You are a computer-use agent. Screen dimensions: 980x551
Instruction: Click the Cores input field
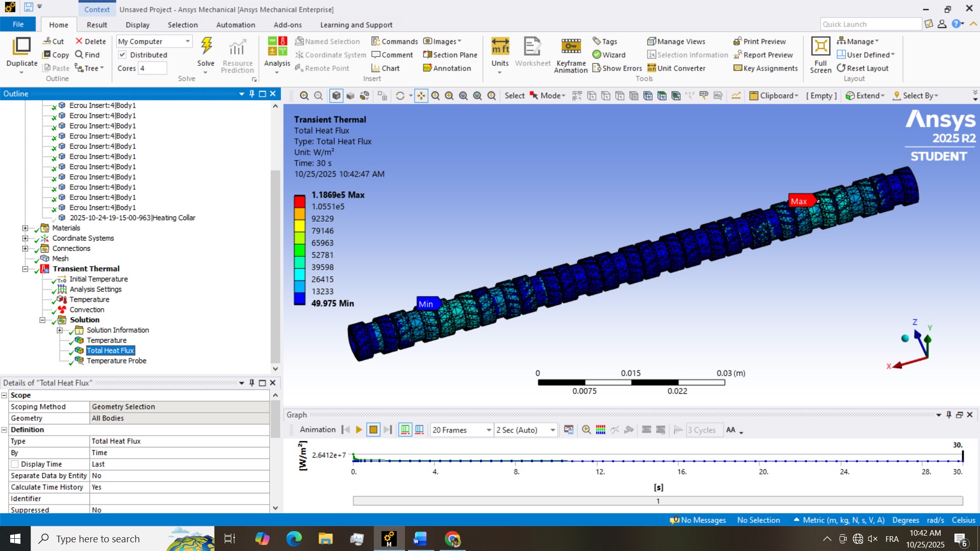153,68
